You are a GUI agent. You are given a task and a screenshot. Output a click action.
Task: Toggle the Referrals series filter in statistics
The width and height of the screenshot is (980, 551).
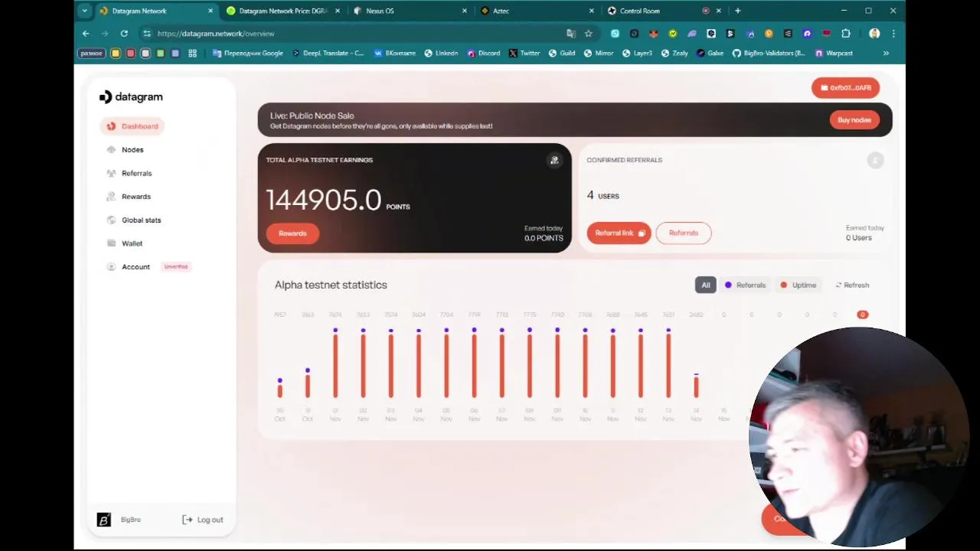click(745, 285)
